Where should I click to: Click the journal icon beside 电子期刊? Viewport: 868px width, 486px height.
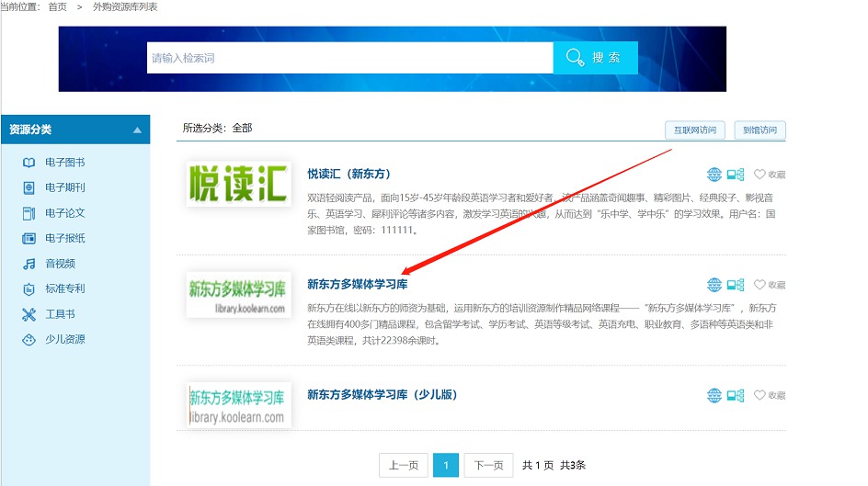pyautogui.click(x=29, y=188)
